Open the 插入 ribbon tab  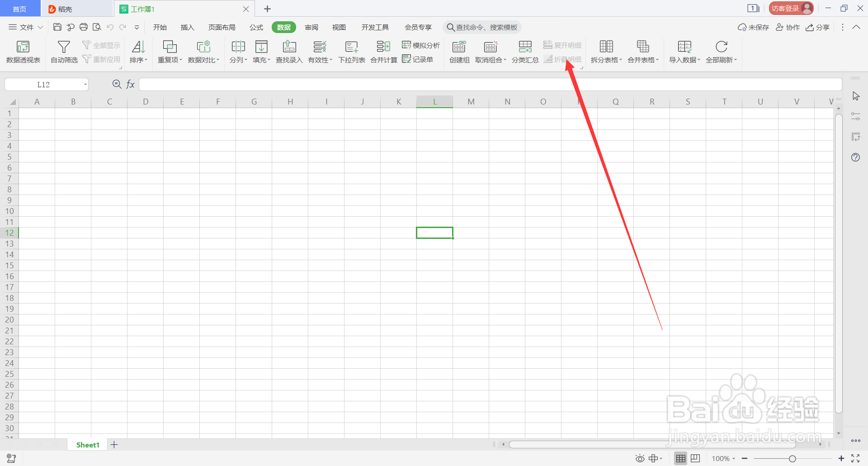187,27
